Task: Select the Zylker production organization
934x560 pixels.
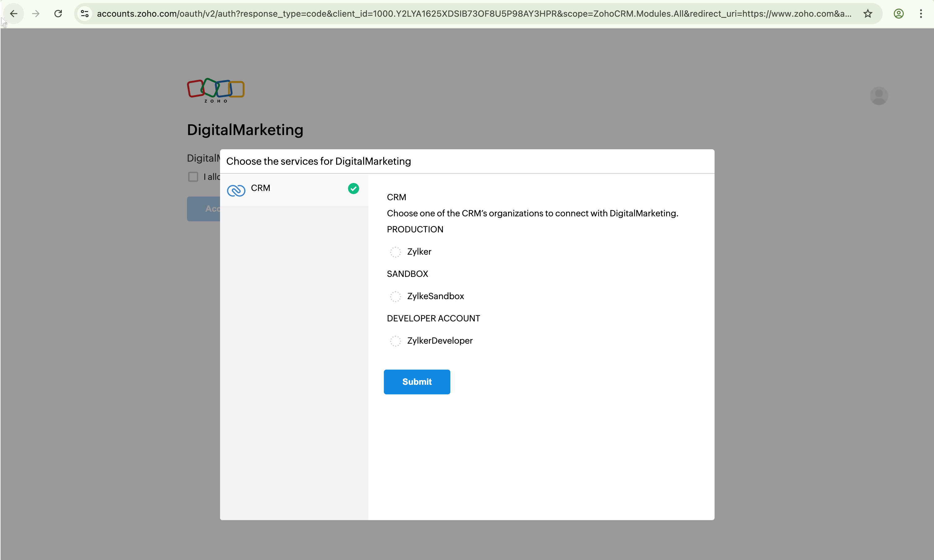Action: (x=395, y=252)
